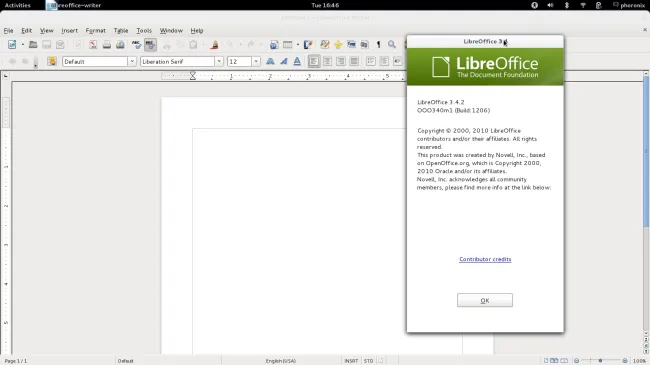The width and height of the screenshot is (650, 365).
Task: Click the phoronix user menu in top panel
Action: [x=629, y=5]
